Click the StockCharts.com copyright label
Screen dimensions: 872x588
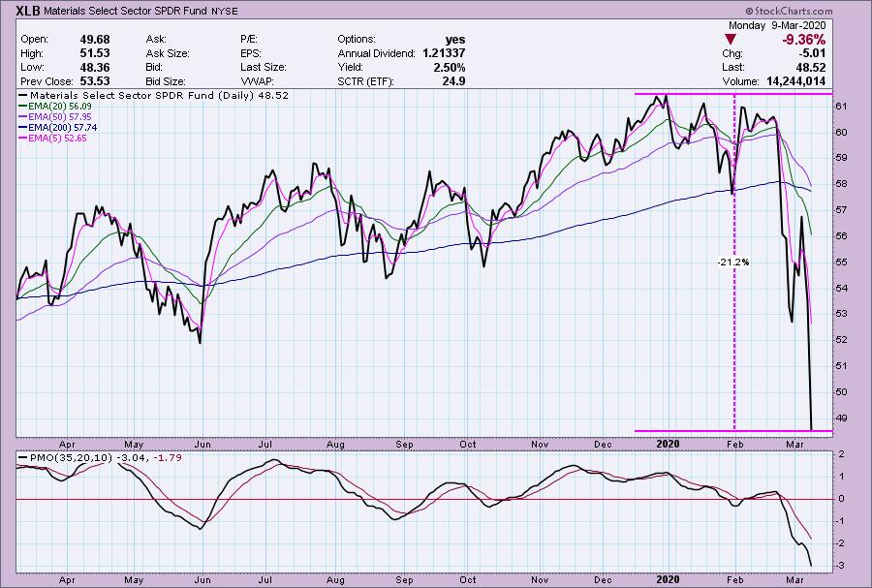click(789, 11)
